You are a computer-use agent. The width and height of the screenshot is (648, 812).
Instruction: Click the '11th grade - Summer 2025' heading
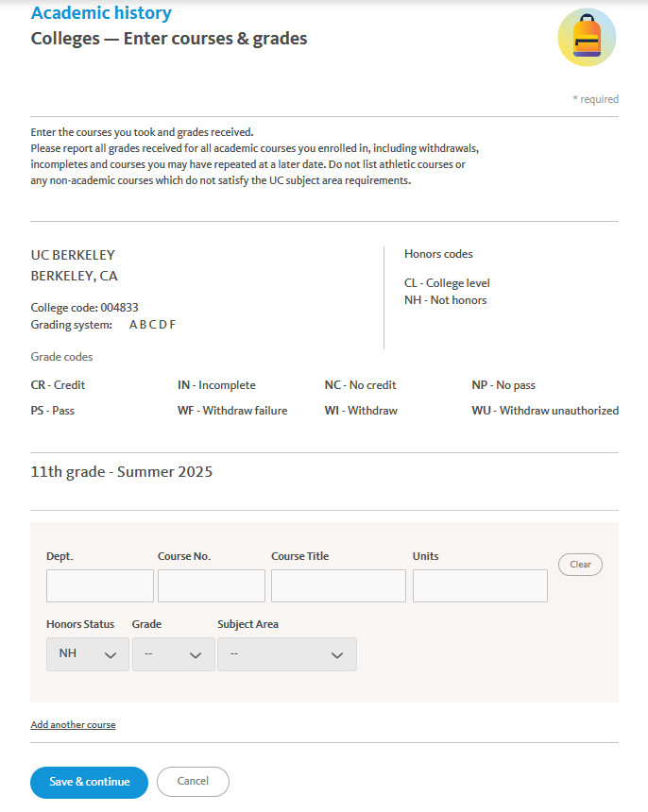click(x=122, y=472)
